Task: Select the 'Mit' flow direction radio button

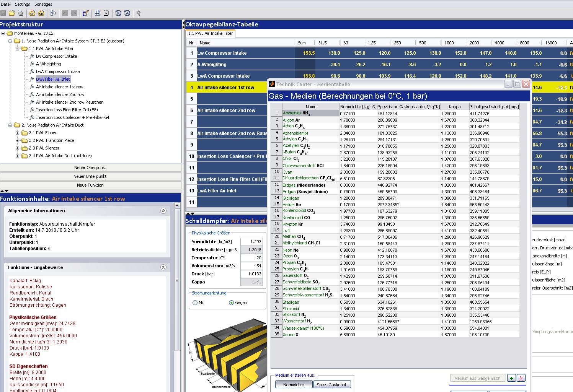Action: (x=195, y=303)
